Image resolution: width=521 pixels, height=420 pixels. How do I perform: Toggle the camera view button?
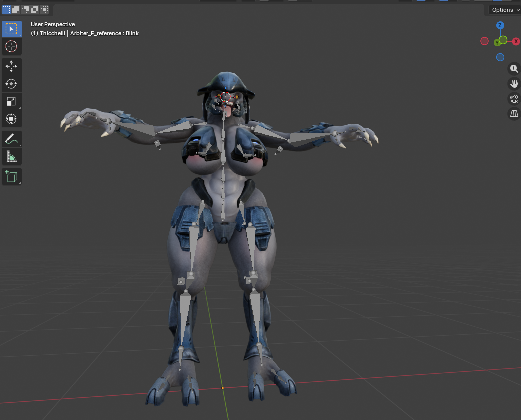514,99
